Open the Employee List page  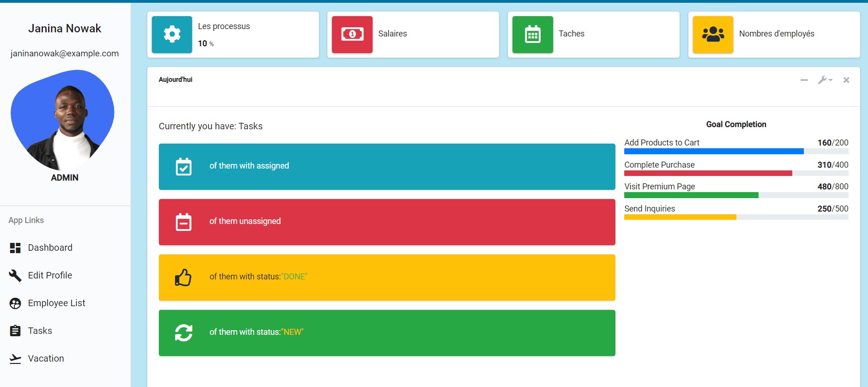click(56, 303)
